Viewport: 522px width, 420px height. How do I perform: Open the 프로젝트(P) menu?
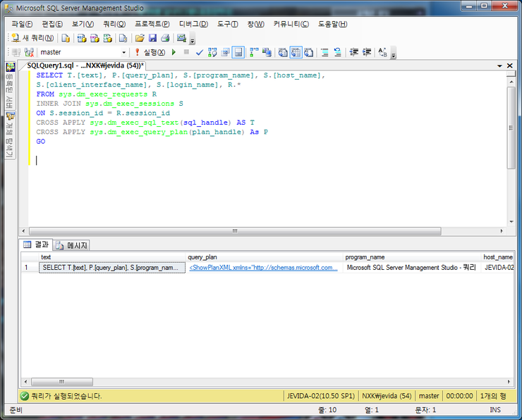point(152,24)
